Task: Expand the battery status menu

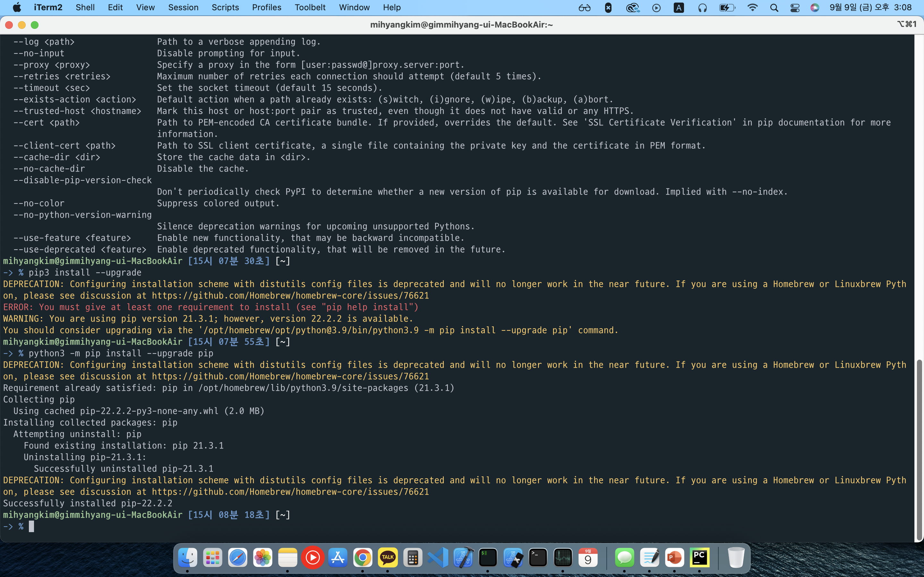Action: coord(727,8)
